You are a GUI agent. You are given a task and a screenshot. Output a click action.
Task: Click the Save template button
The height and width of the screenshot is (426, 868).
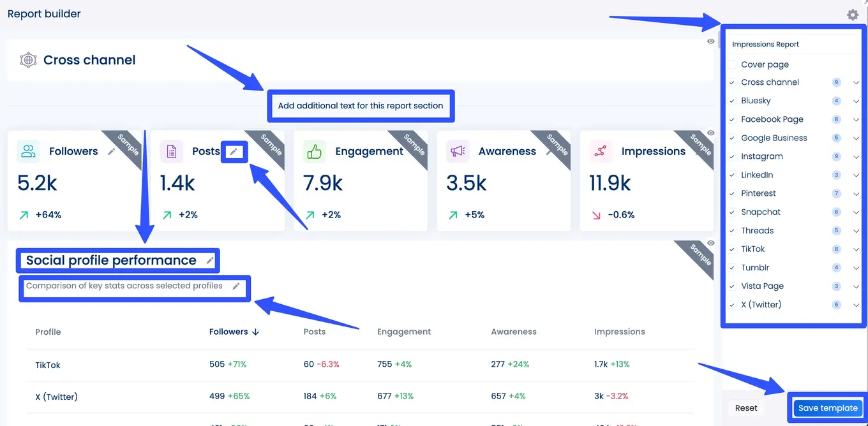tap(828, 408)
